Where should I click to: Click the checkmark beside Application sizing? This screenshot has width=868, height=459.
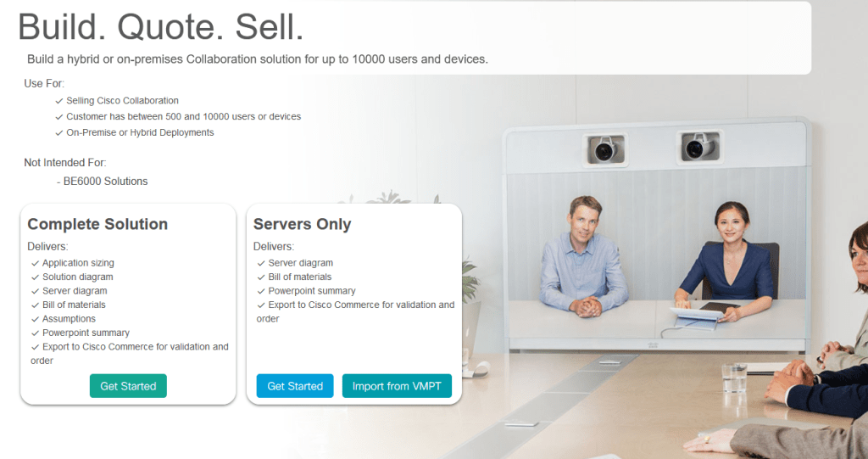point(35,263)
